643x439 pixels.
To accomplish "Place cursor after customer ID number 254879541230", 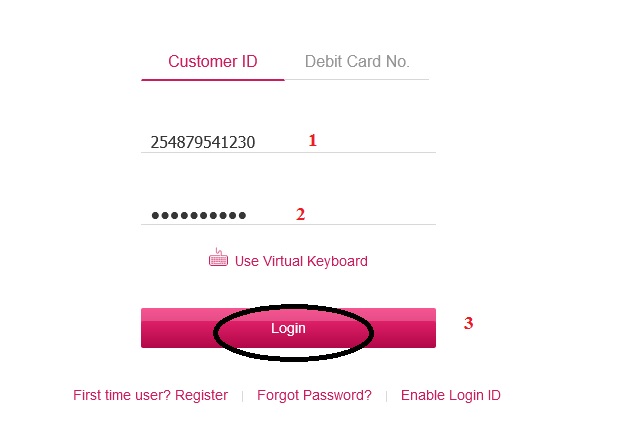I will point(257,142).
